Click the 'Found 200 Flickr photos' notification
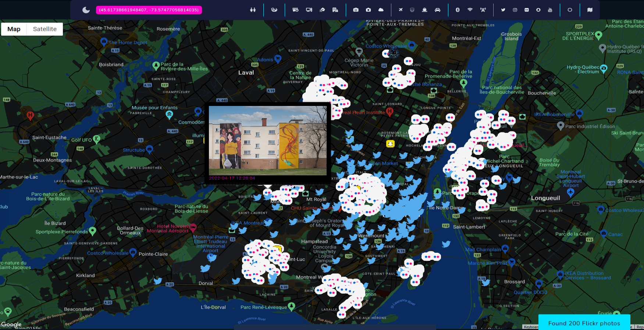Image resolution: width=644 pixels, height=330 pixels. coord(584,323)
